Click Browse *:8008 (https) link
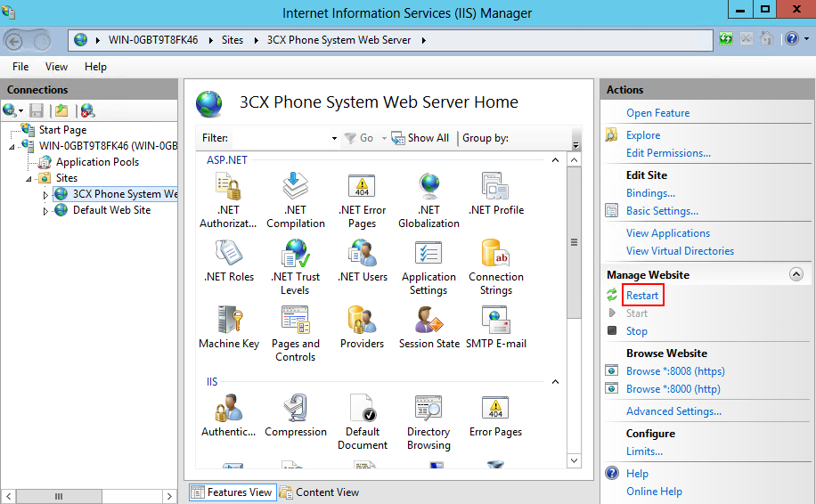Image resolution: width=816 pixels, height=504 pixels. (675, 370)
